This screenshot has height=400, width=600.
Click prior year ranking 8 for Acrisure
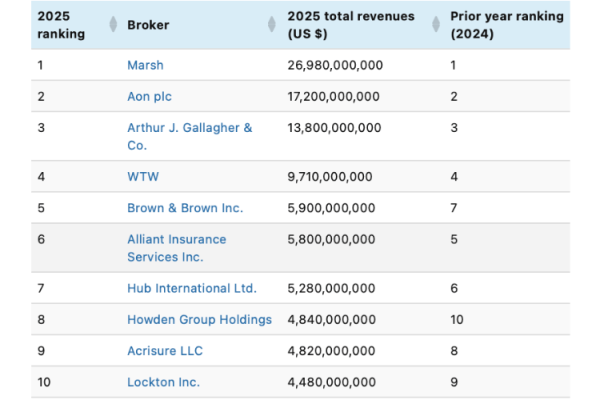pos(454,351)
